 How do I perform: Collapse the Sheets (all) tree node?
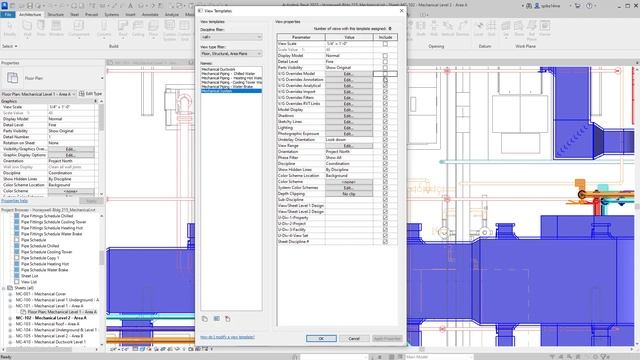tap(4, 288)
